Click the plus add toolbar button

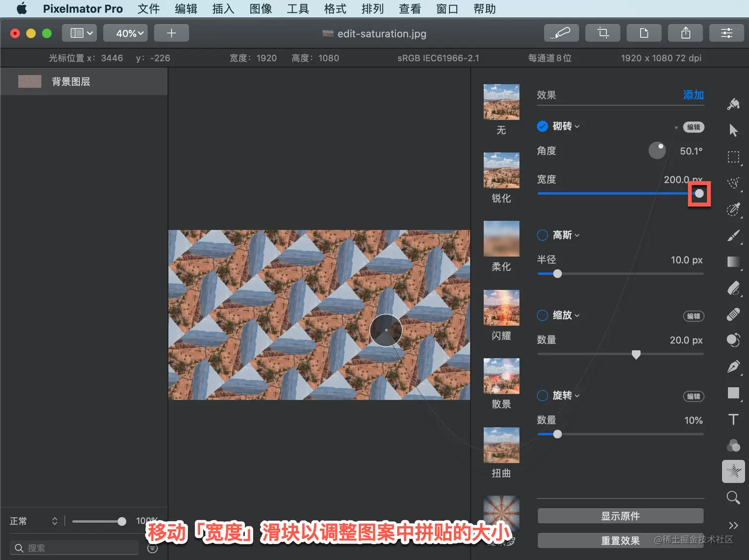[x=171, y=33]
